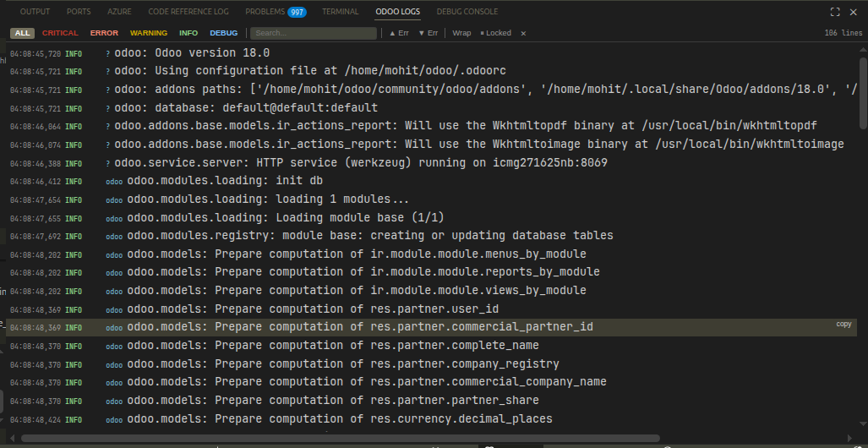Focus the log Search field

coord(314,33)
